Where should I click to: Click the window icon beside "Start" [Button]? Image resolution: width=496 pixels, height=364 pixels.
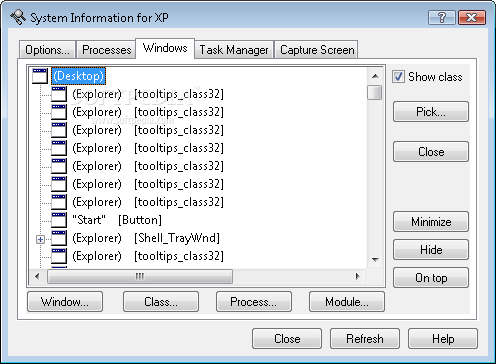click(59, 220)
